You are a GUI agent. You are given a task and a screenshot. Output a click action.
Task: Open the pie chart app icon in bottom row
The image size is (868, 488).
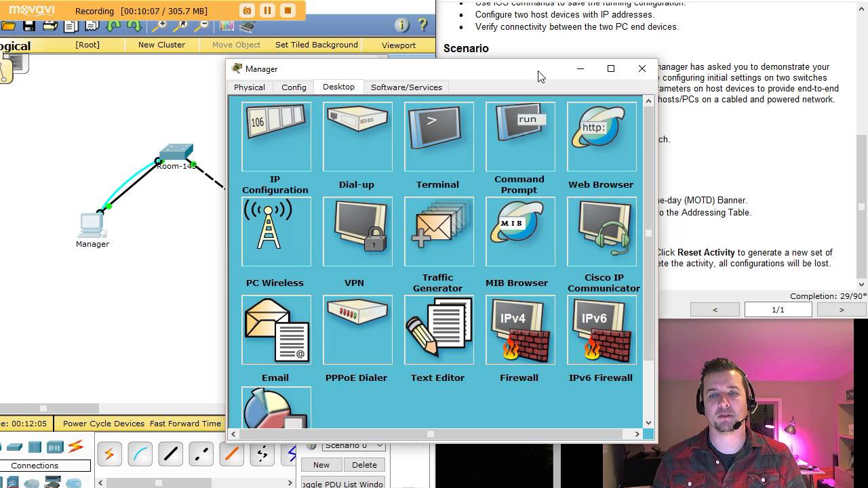[276, 408]
